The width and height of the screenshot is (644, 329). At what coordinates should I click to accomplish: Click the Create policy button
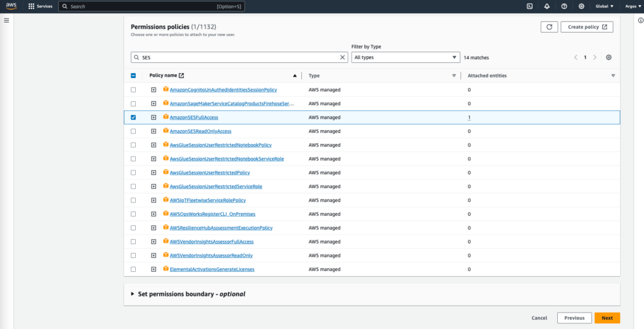click(587, 26)
